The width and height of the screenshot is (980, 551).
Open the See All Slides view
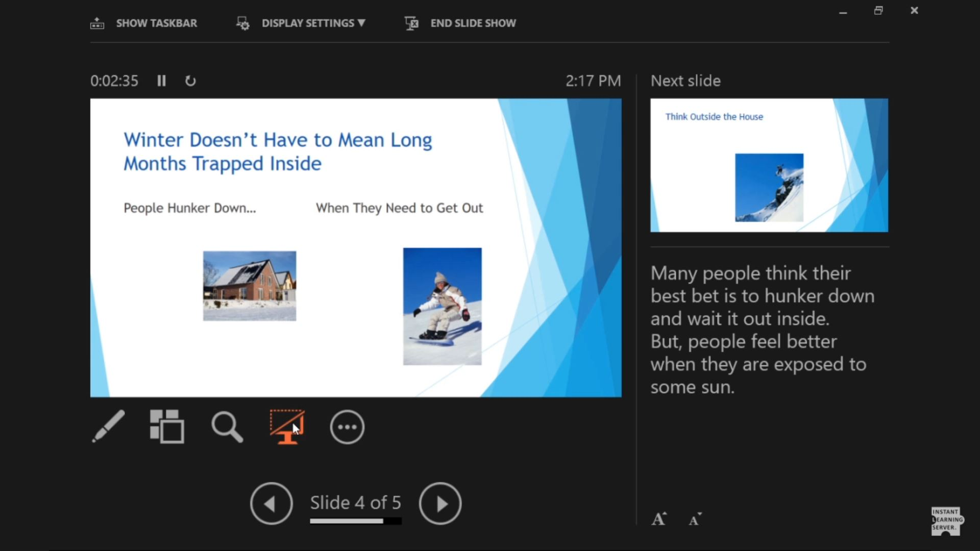click(x=167, y=427)
